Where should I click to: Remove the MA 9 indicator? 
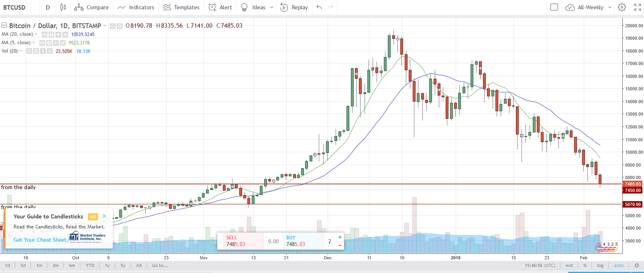(x=63, y=43)
